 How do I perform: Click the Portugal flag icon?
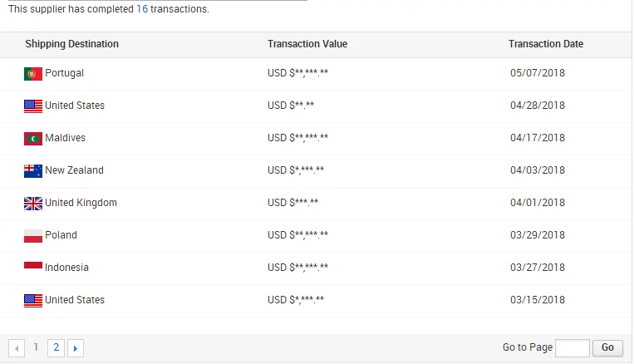(x=33, y=74)
